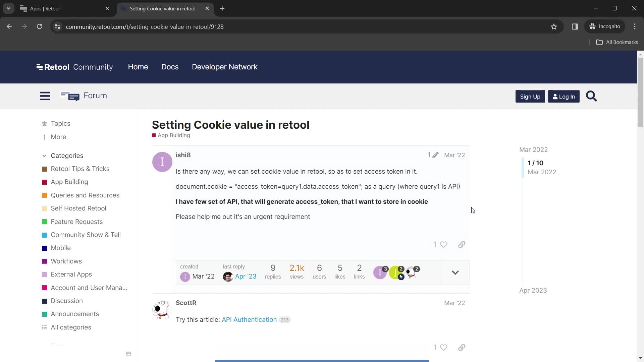The height and width of the screenshot is (362, 644).
Task: Open ishi8's purple avatar
Action: [162, 162]
